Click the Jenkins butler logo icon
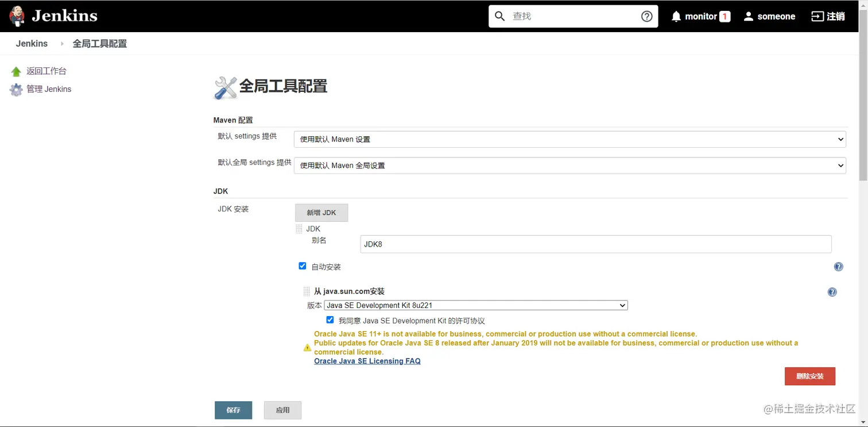The height and width of the screenshot is (427, 868). (17, 16)
